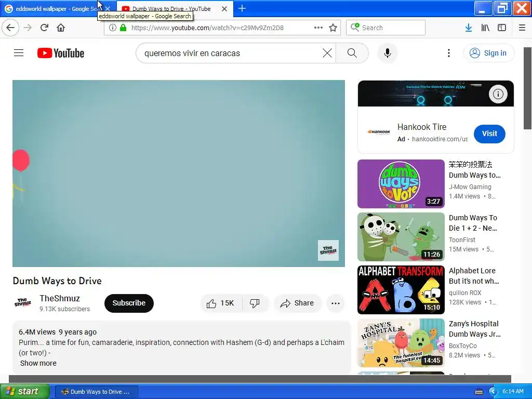Show site information icon in address bar
Screen dimensions: 532x399
click(113, 28)
